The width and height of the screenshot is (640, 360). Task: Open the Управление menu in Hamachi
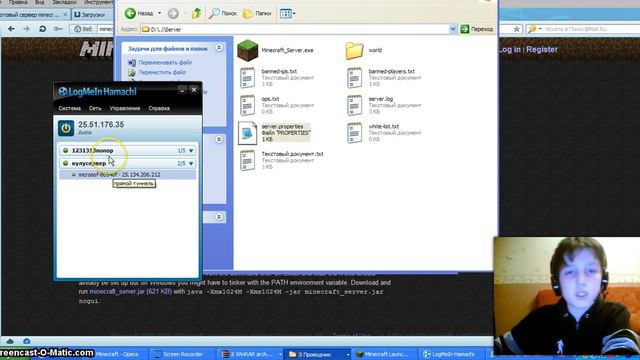(125, 108)
